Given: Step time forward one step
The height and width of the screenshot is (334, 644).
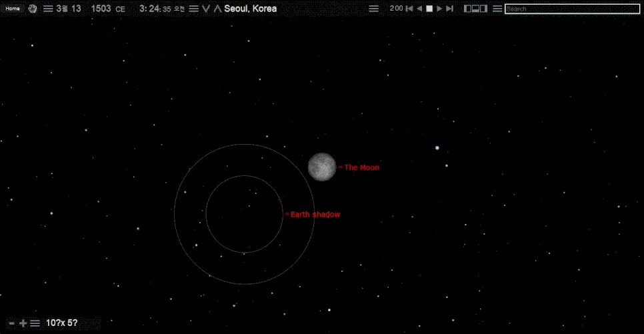Looking at the screenshot, I should click(x=450, y=9).
